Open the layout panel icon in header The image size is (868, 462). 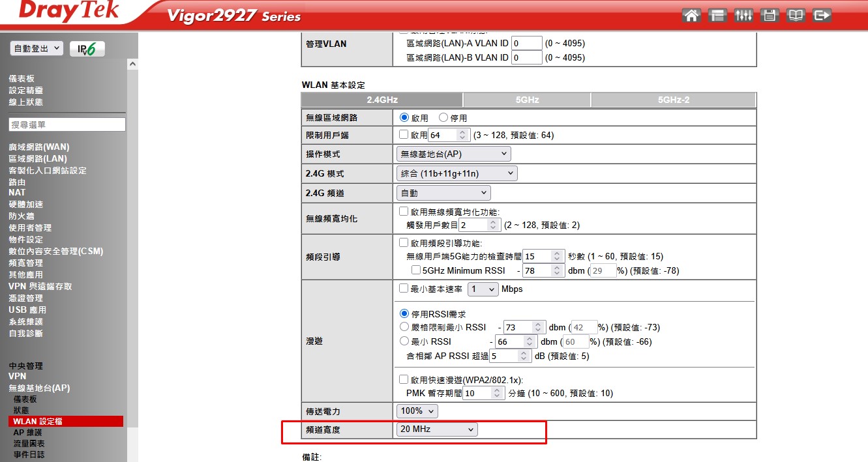(717, 16)
